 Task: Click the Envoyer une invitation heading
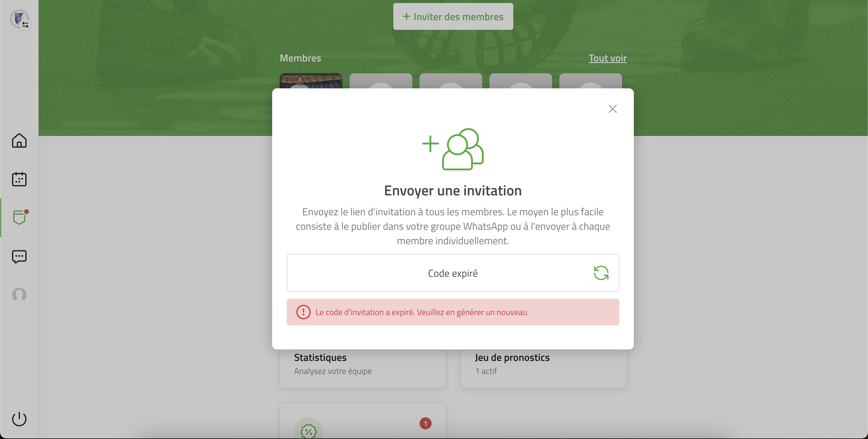(x=452, y=191)
